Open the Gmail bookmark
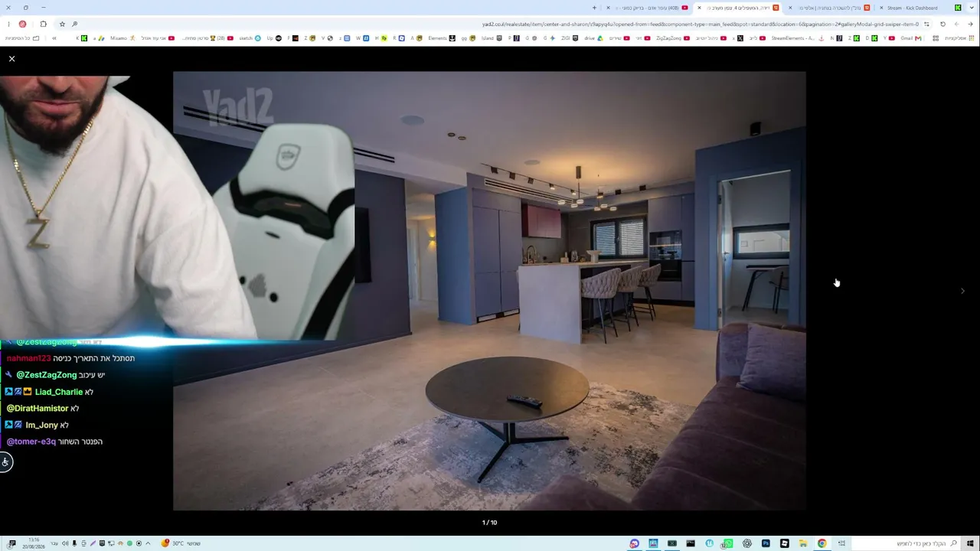 (x=910, y=38)
